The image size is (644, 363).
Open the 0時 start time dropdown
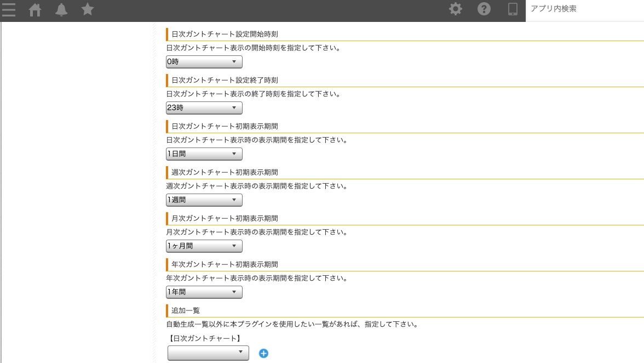click(x=204, y=61)
